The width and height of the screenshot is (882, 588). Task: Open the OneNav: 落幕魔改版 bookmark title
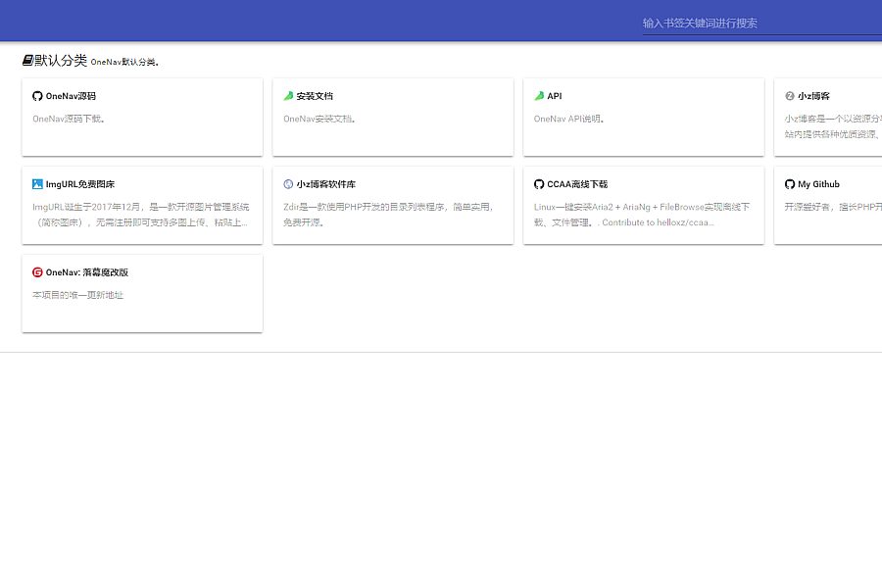pyautogui.click(x=87, y=272)
